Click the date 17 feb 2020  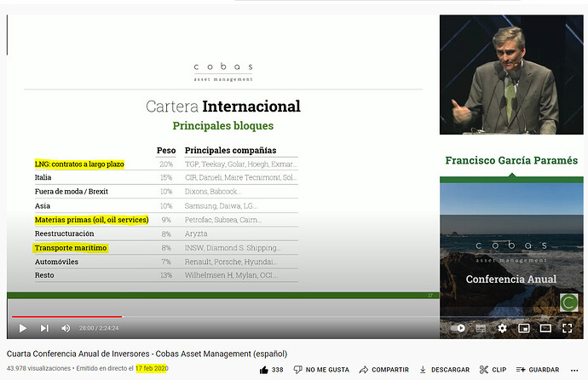click(152, 368)
